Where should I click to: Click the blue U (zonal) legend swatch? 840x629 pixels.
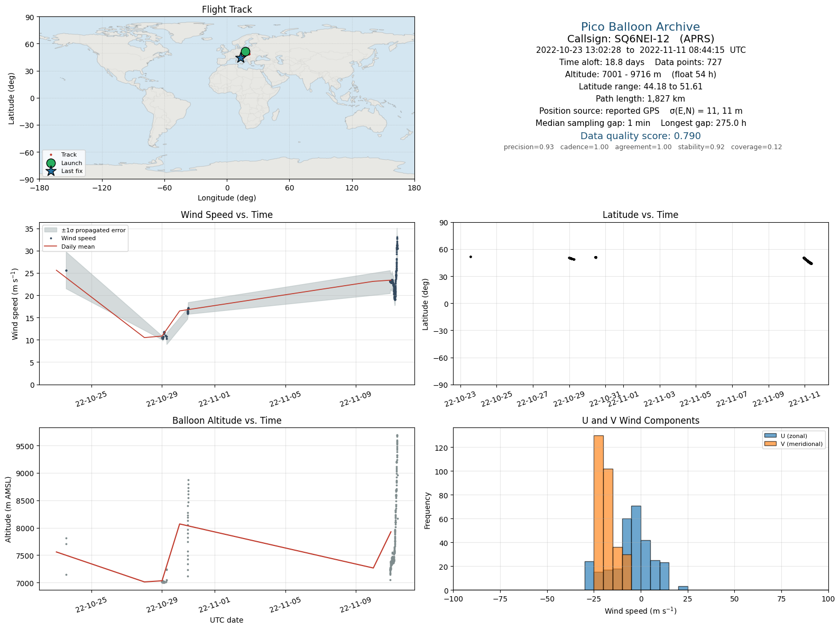tap(770, 436)
